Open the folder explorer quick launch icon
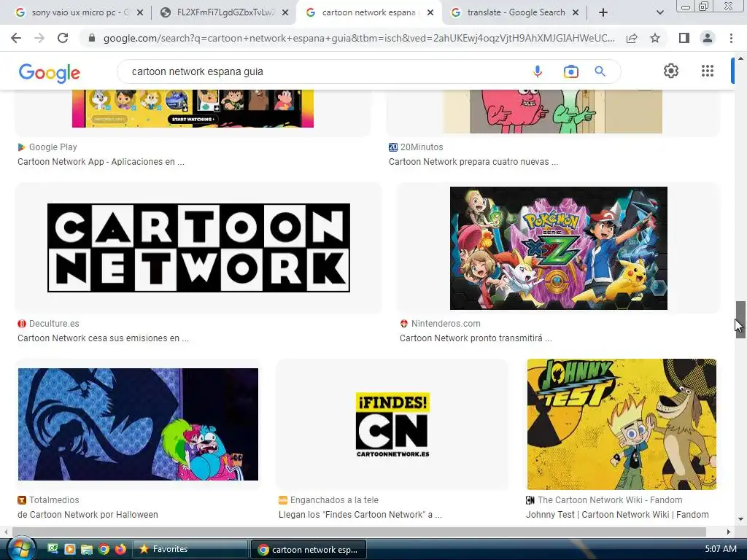747x560 pixels. [86, 549]
